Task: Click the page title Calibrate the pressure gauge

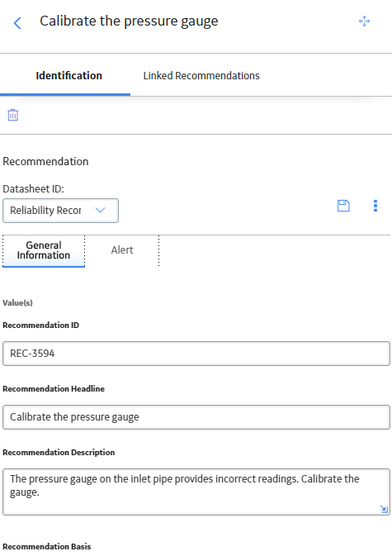Action: pyautogui.click(x=129, y=21)
